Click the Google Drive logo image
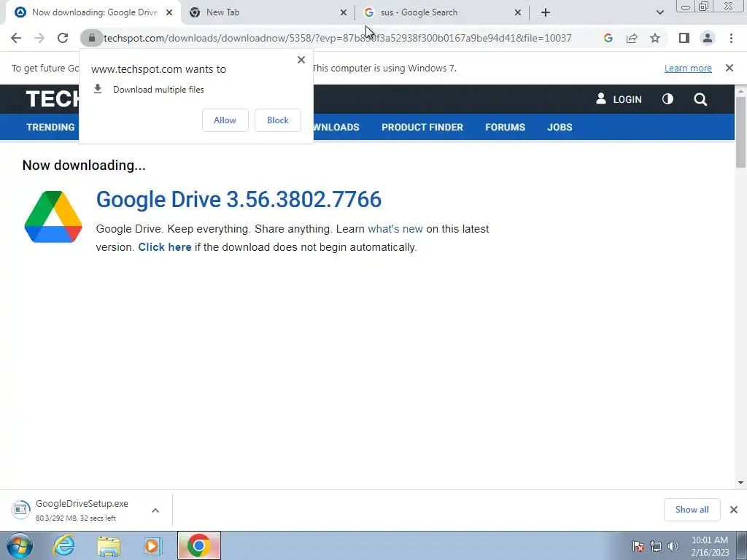The image size is (747, 560). pyautogui.click(x=53, y=217)
